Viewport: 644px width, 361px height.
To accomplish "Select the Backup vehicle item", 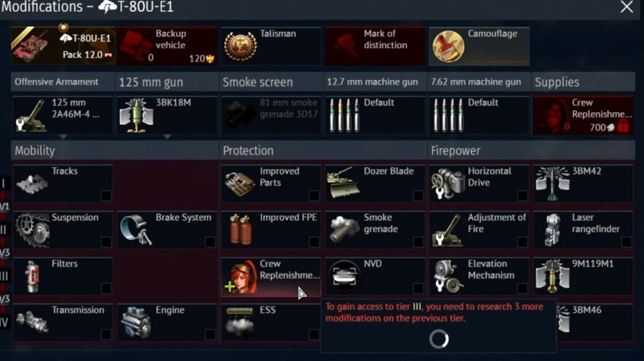I will (167, 46).
